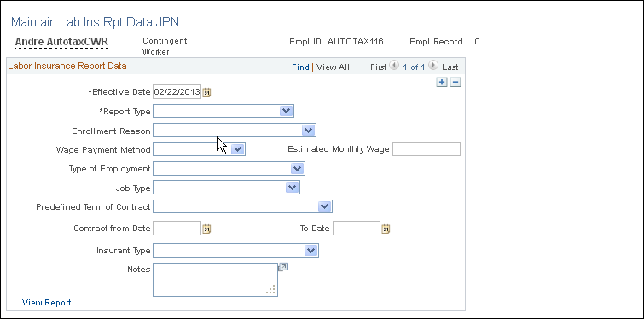Go to next row arrow
The height and width of the screenshot is (319, 644).
tap(433, 66)
